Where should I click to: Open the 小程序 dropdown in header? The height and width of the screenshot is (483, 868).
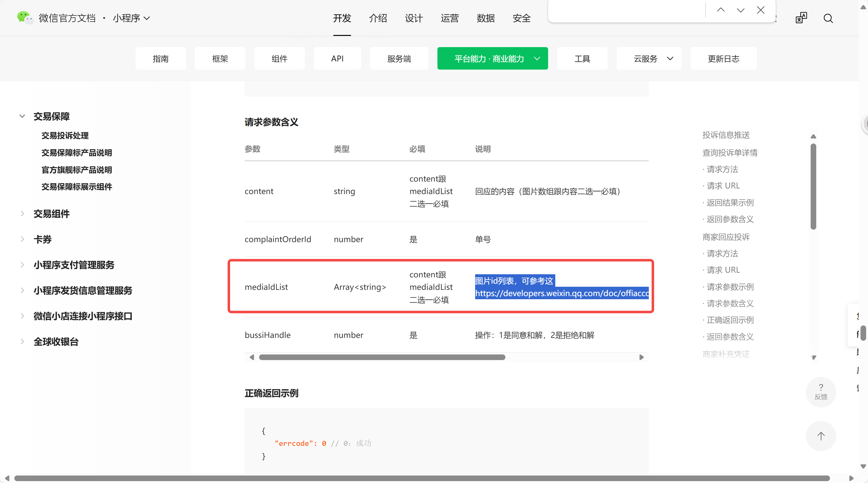pos(131,18)
